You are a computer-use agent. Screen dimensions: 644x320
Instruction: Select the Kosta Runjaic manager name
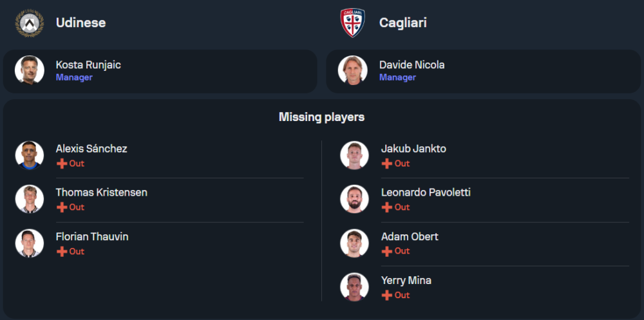(x=88, y=65)
